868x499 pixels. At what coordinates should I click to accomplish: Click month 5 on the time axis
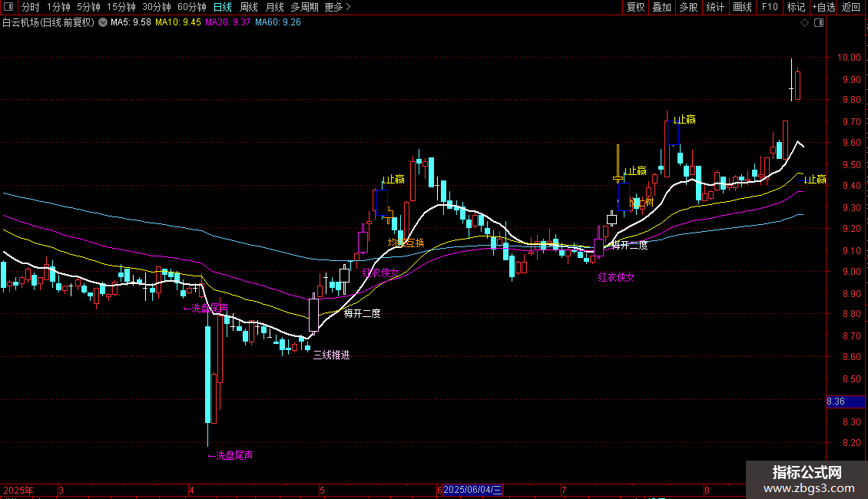click(x=322, y=490)
